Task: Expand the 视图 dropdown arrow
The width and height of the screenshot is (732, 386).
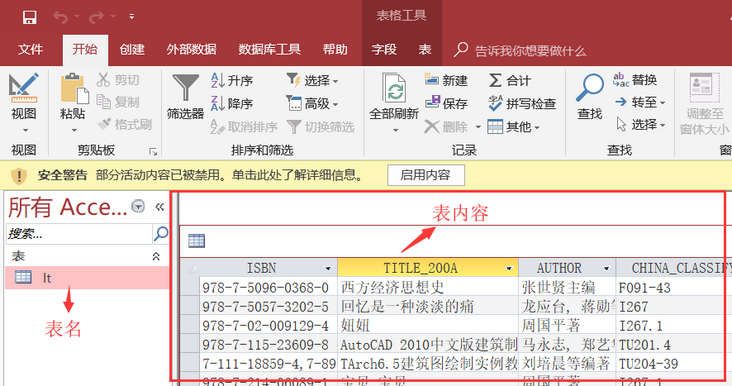Action: pyautogui.click(x=25, y=130)
